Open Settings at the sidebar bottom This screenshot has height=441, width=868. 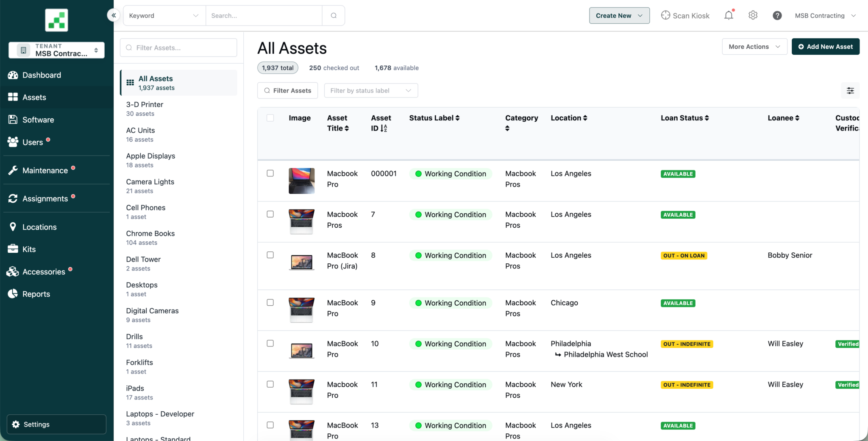click(x=56, y=424)
